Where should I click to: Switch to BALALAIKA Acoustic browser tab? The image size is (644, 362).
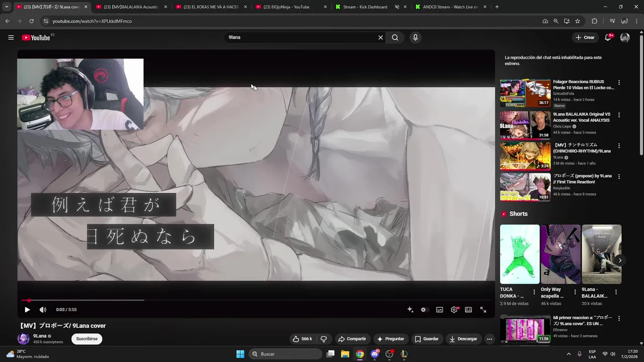tap(130, 7)
